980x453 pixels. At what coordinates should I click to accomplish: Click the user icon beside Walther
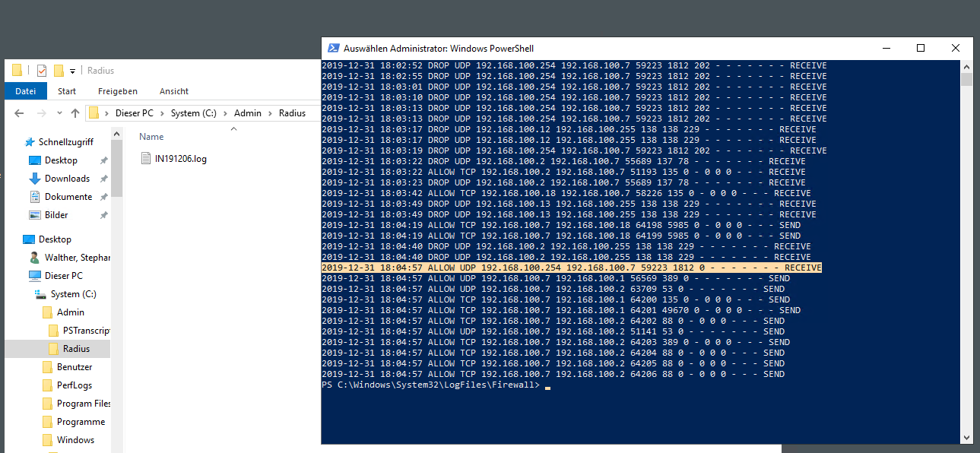(34, 258)
